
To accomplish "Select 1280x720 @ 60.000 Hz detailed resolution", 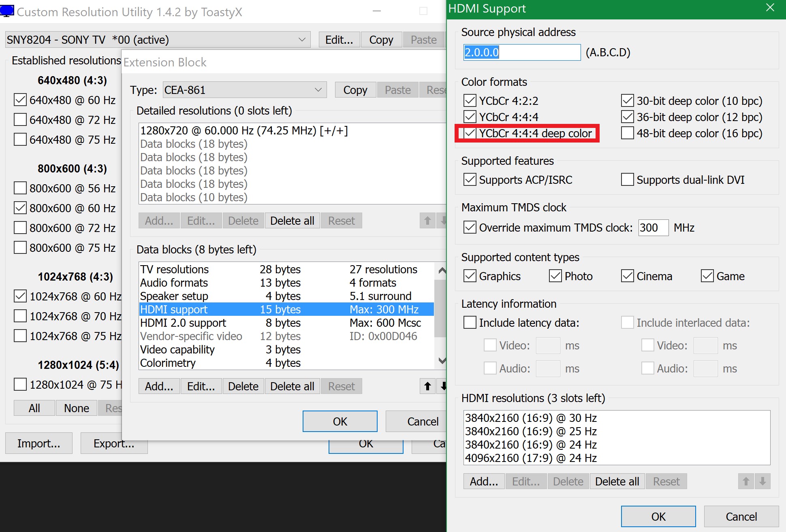I will 292,130.
